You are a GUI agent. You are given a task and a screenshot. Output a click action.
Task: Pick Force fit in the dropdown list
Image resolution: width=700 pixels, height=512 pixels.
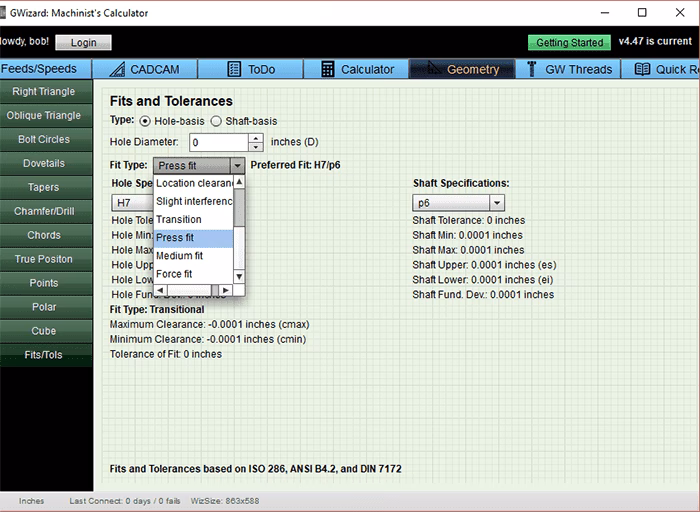[175, 274]
